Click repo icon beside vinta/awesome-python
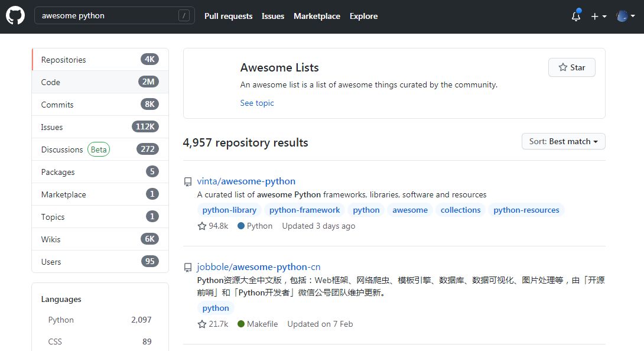The image size is (644, 351). (x=188, y=181)
